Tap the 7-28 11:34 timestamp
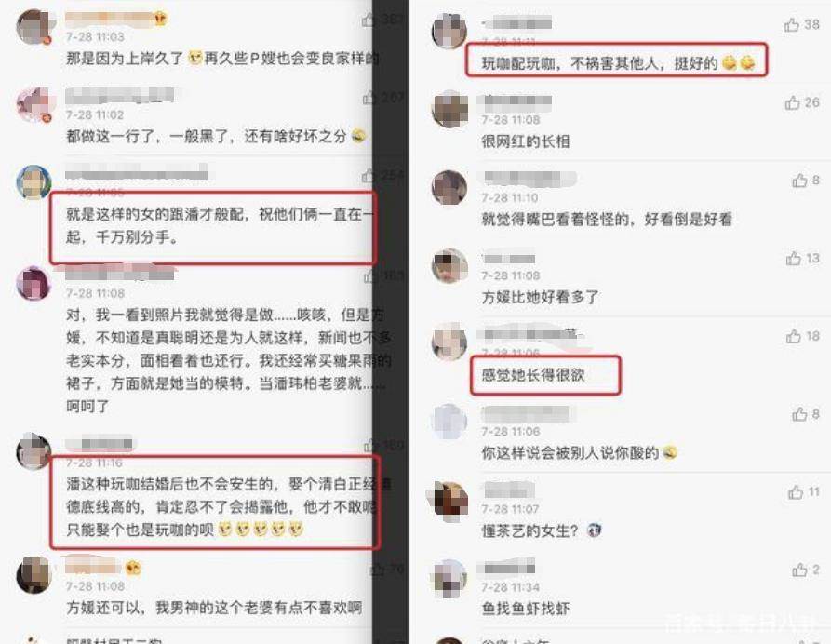 [x=510, y=586]
